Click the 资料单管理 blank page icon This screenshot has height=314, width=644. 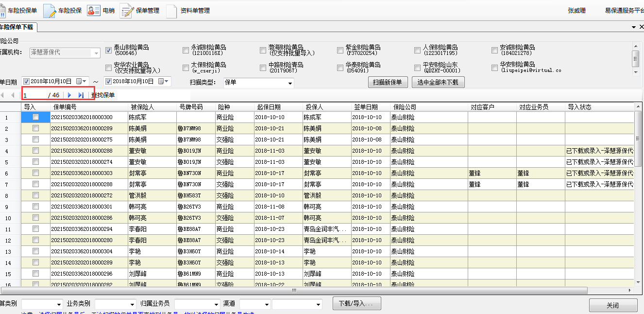click(171, 10)
